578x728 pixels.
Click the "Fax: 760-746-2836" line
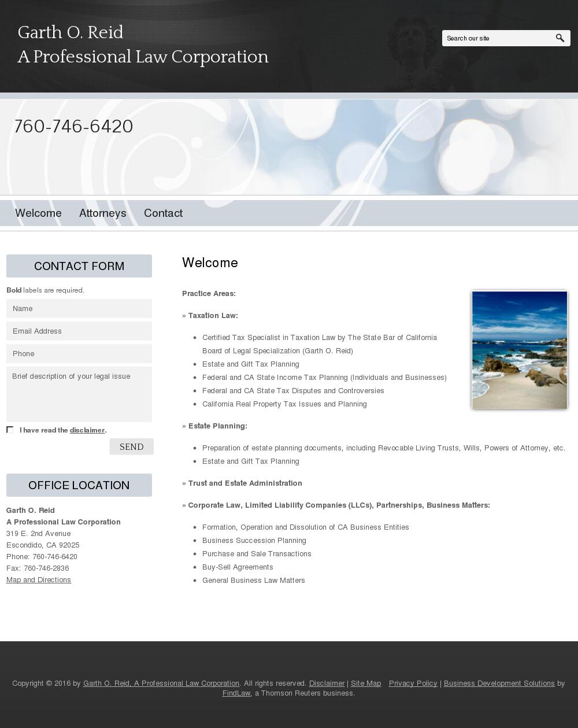(x=38, y=568)
